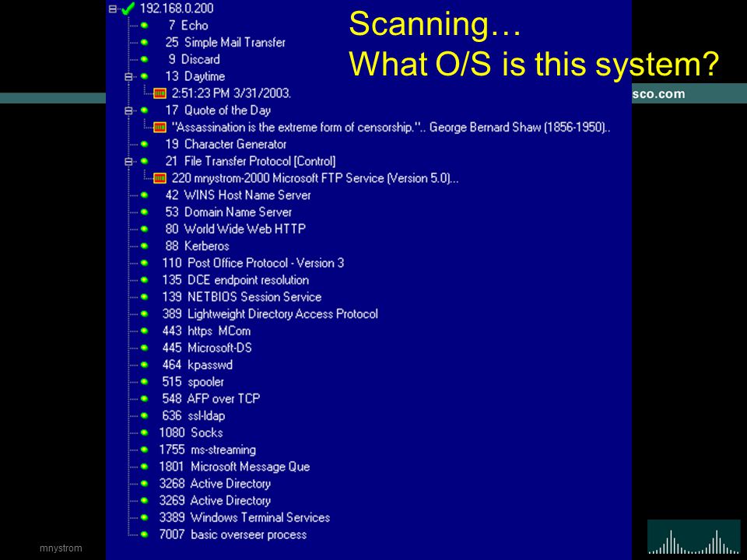Image resolution: width=747 pixels, height=560 pixels.
Task: Click the green dot for 636 ssl-ldap
Action: (145, 416)
